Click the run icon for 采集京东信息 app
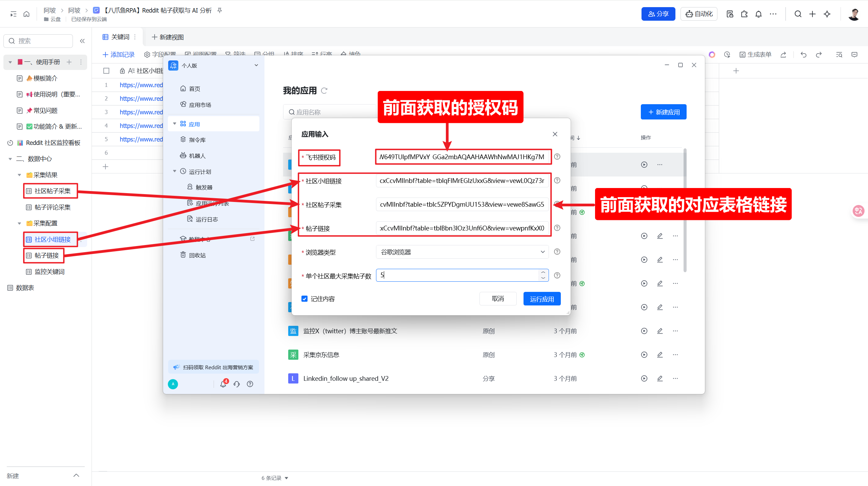Screen dimensions: 868x486 644,355
